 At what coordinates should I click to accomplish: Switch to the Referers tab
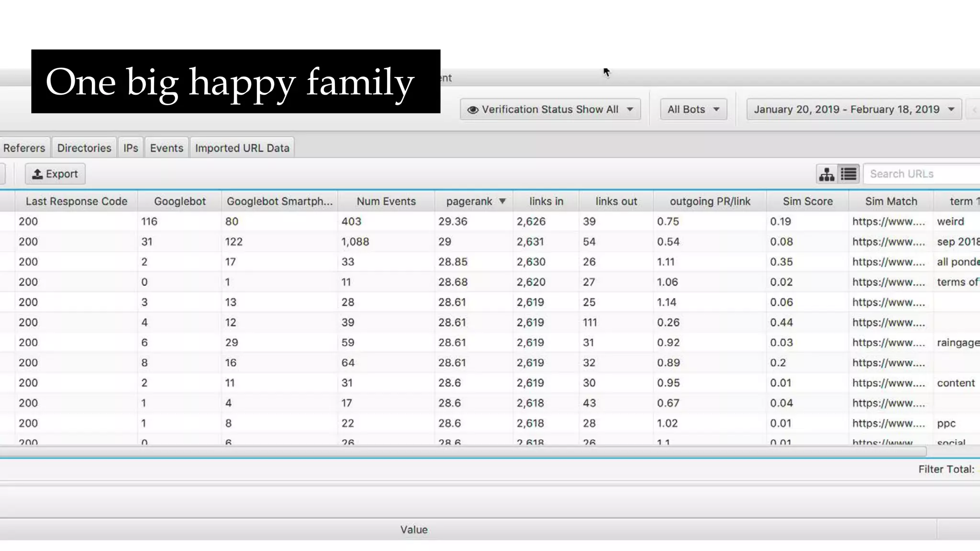coord(24,148)
